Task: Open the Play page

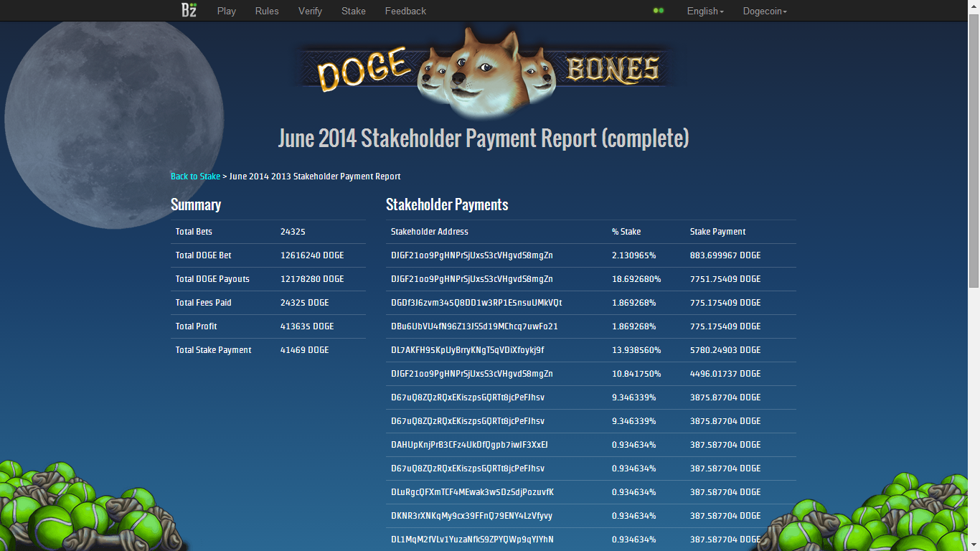Action: (227, 11)
